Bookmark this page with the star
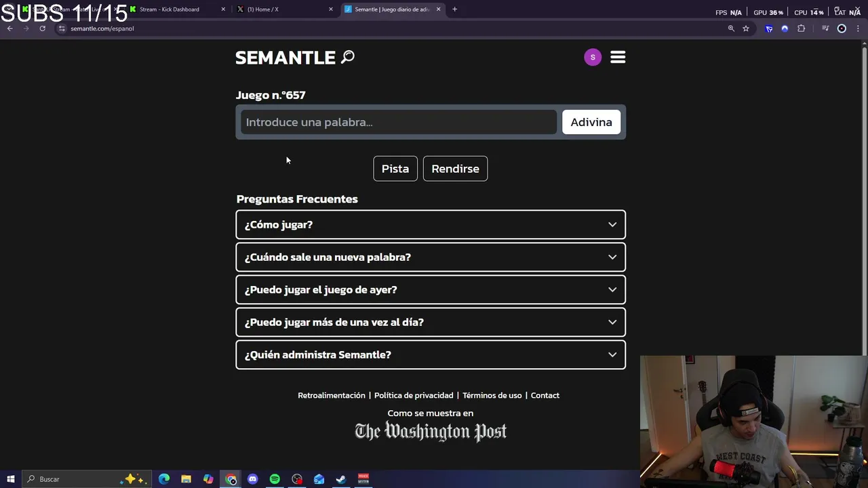 pyautogui.click(x=746, y=28)
